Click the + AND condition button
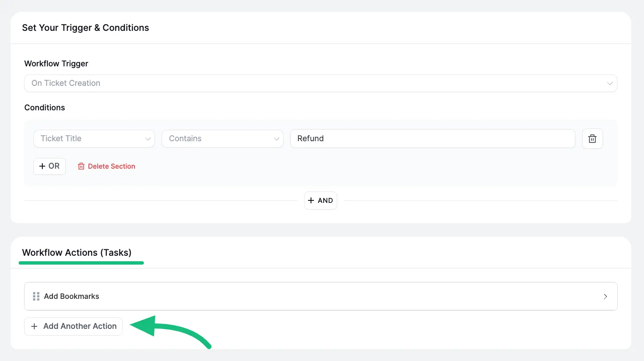Screen dimensions: 644x361 click(320, 200)
